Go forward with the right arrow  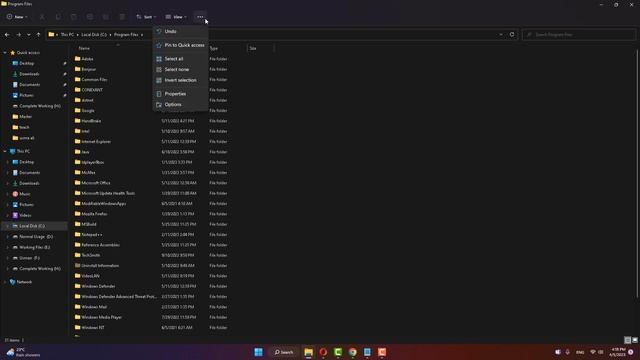pos(18,35)
